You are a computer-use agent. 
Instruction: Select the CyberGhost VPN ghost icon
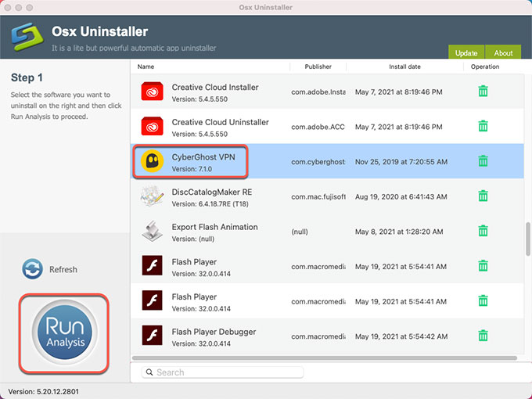click(x=152, y=161)
